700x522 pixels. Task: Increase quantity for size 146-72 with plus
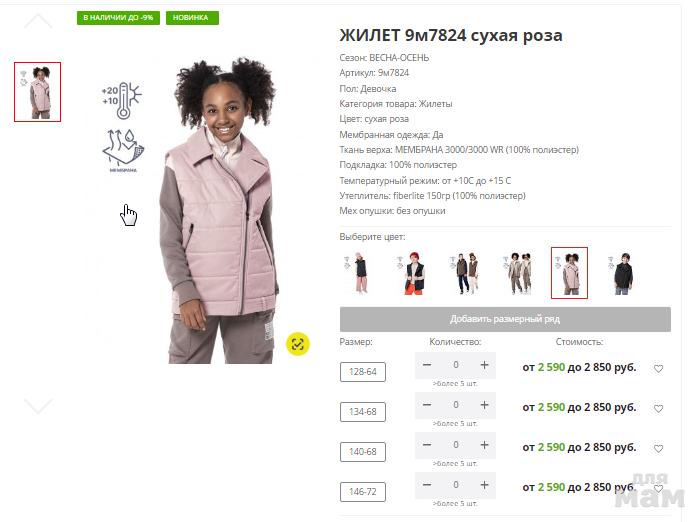pyautogui.click(x=484, y=485)
